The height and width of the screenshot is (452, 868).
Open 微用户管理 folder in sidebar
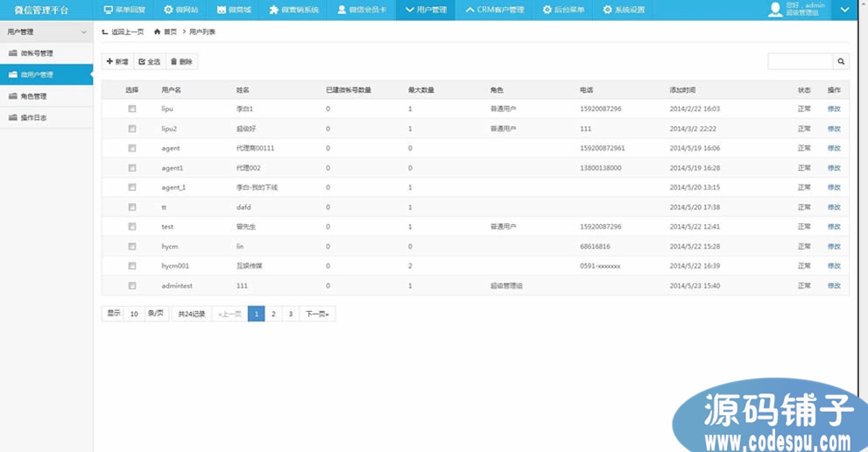(x=46, y=74)
